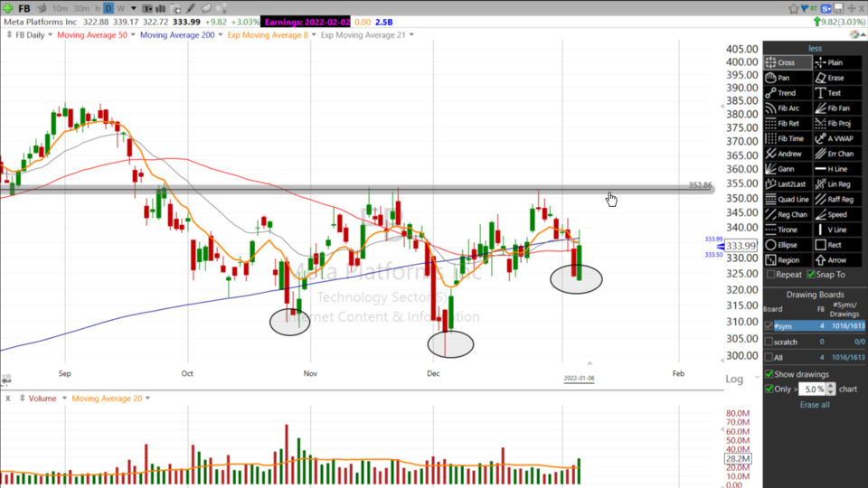Pick the Andrew pitchfork tool

788,154
